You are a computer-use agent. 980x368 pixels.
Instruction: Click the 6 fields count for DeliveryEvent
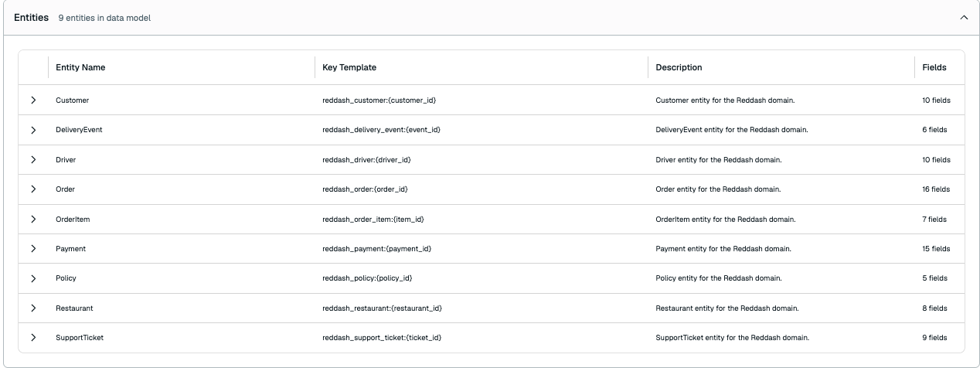coord(934,130)
